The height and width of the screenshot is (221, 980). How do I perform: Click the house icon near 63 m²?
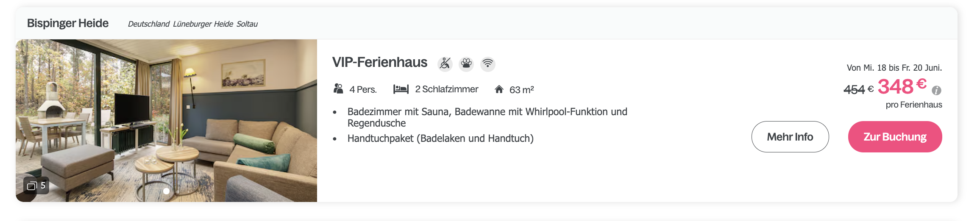pos(499,89)
